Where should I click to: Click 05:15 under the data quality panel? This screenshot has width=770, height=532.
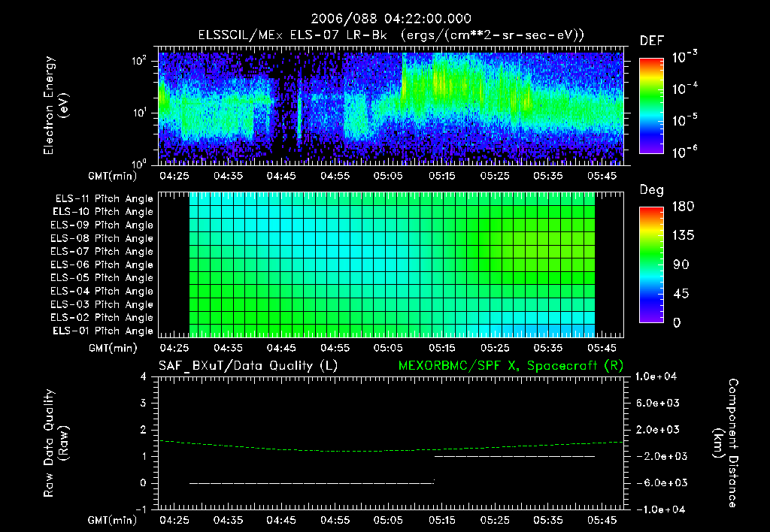pyautogui.click(x=441, y=520)
